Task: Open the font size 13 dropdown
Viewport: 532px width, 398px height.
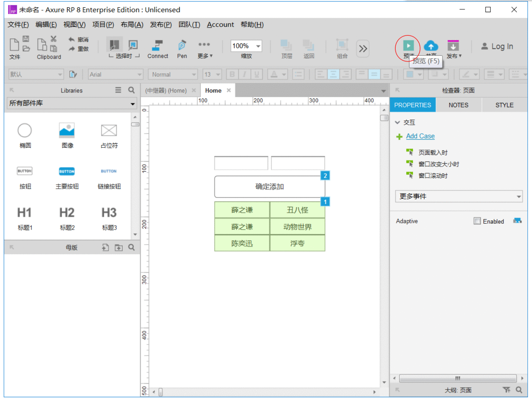Action: (212, 74)
